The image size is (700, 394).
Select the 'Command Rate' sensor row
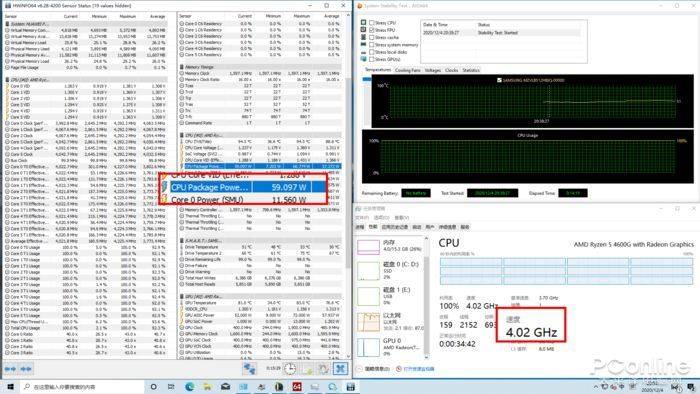tap(261, 123)
